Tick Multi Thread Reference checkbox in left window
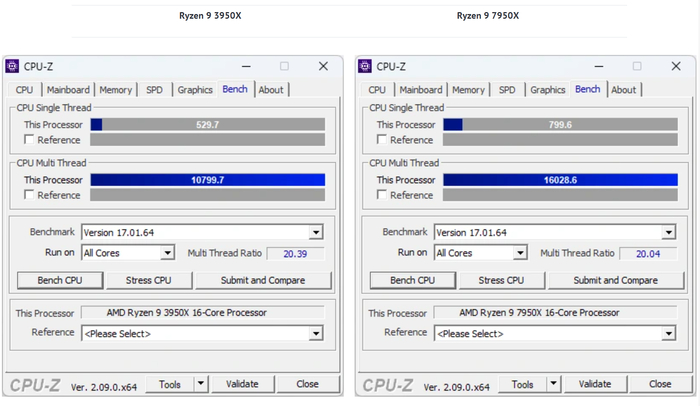Screen dimensions: 700x406 tap(29, 195)
